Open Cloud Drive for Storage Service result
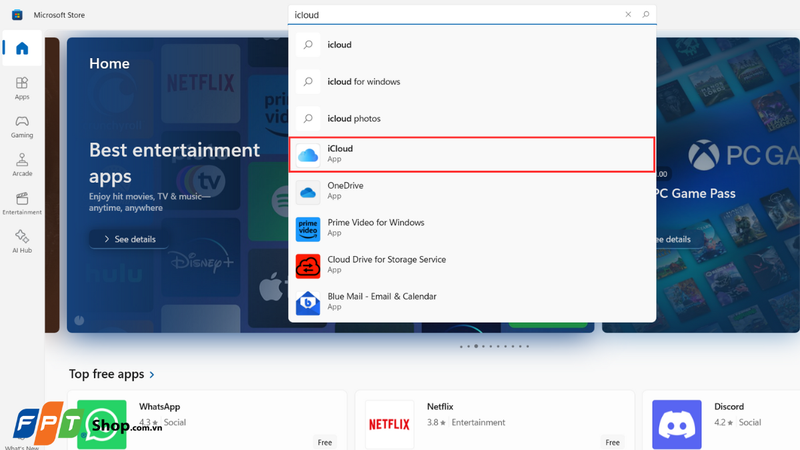This screenshot has width=800, height=450. coord(472,265)
